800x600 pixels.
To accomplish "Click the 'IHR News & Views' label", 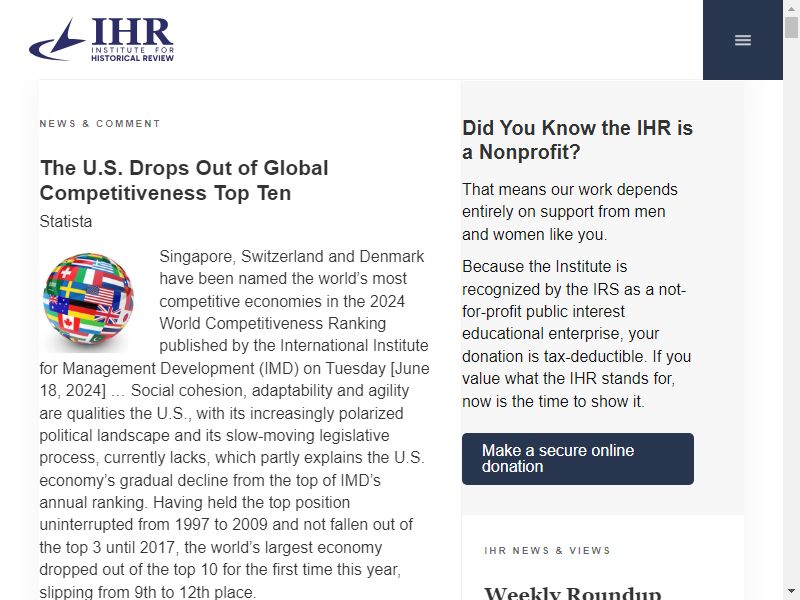I will (x=547, y=551).
